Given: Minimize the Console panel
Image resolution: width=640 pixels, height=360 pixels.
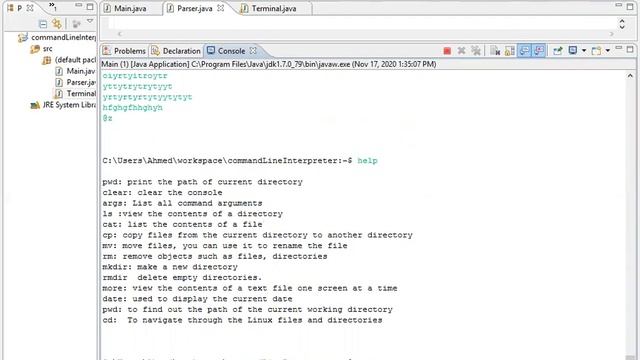Looking at the screenshot, I should (619, 48).
